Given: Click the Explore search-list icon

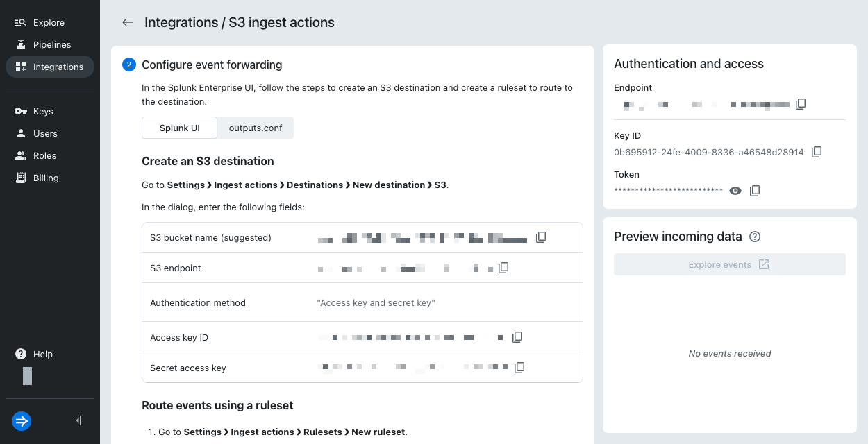Looking at the screenshot, I should point(20,22).
